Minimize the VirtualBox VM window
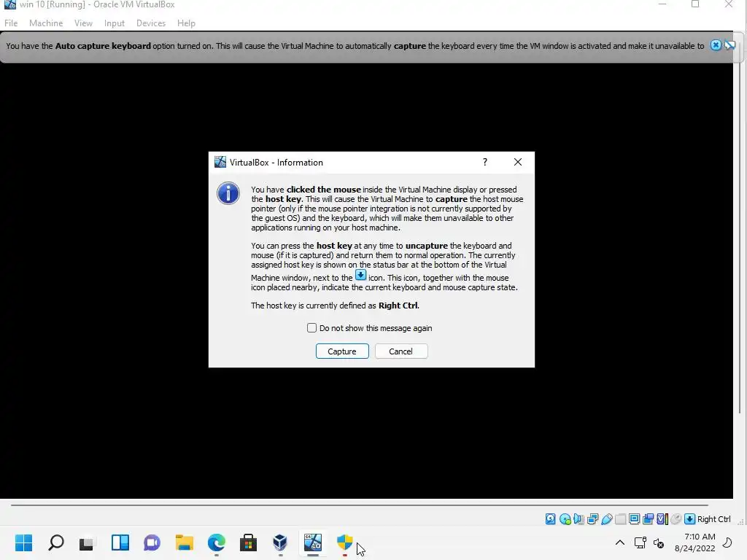 pos(662,4)
